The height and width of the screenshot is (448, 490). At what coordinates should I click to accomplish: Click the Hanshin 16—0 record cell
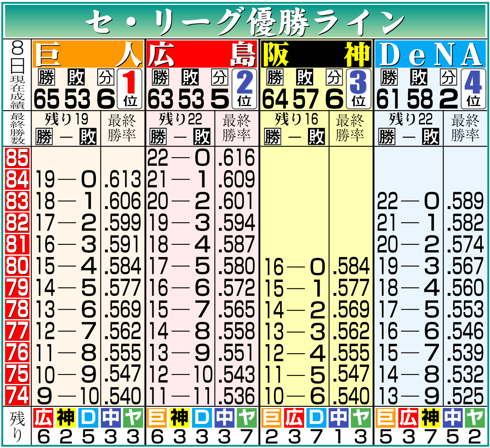pos(295,267)
